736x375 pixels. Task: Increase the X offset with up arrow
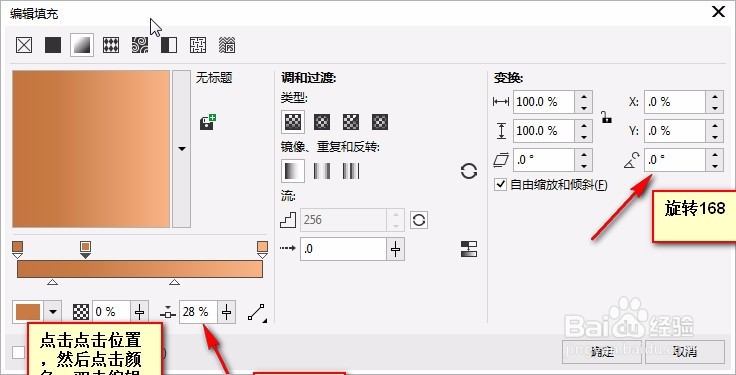[714, 96]
